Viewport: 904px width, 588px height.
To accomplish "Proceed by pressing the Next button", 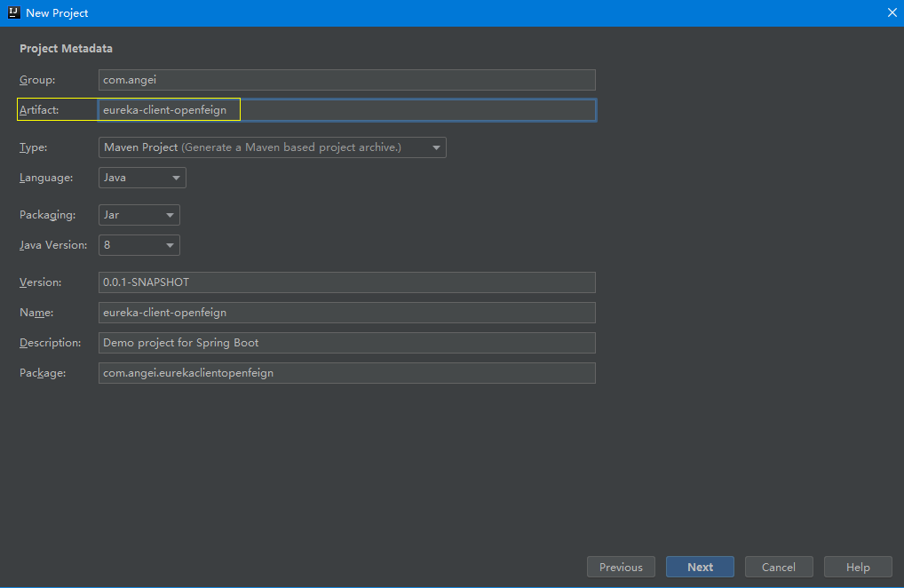I will pyautogui.click(x=700, y=568).
